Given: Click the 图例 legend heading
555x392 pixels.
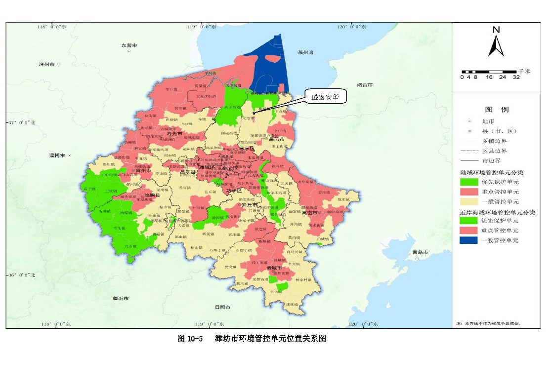Looking at the screenshot, I should (496, 110).
